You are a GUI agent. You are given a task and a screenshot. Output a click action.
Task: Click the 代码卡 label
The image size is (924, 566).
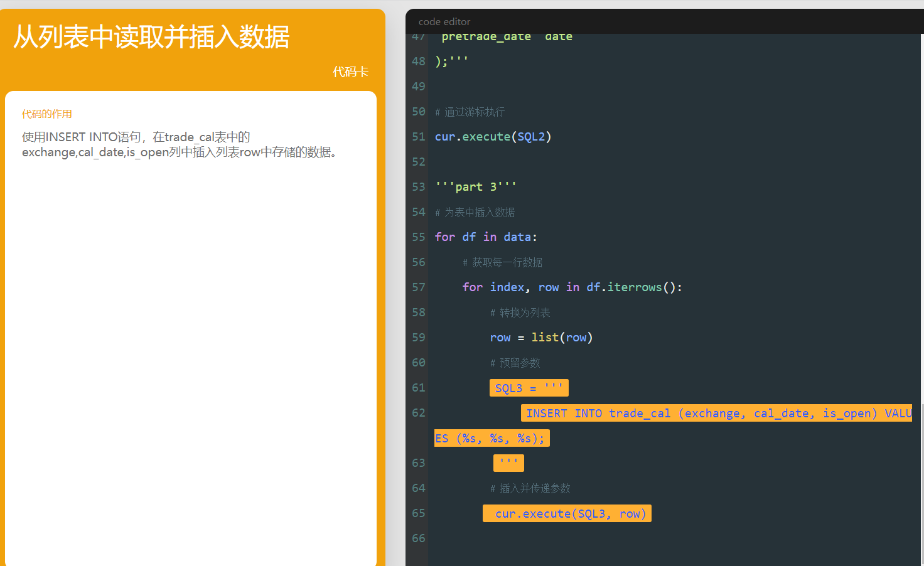click(x=350, y=72)
